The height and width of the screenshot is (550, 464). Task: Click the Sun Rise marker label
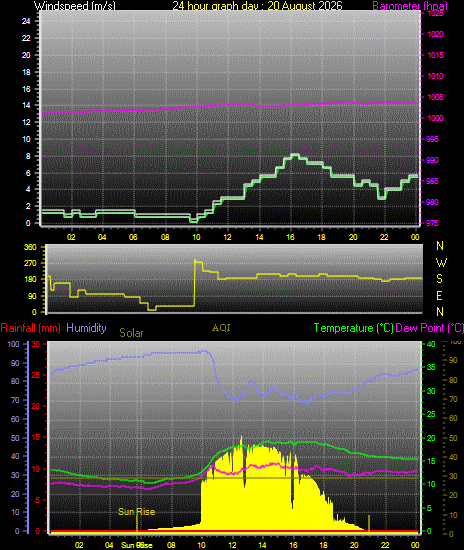click(x=136, y=512)
